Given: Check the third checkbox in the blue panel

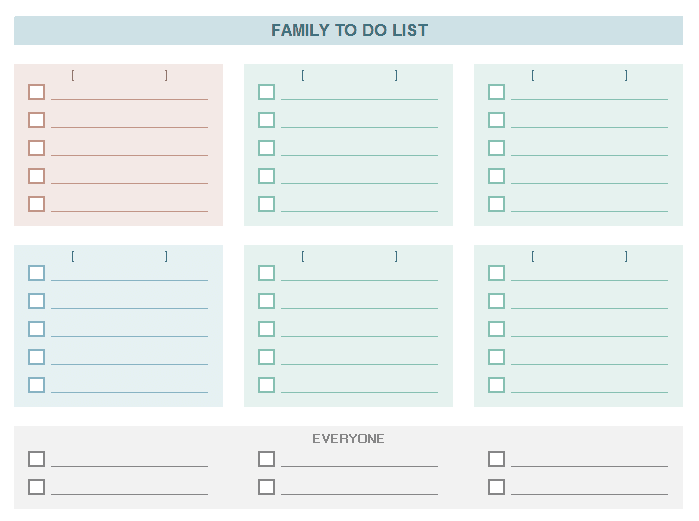Looking at the screenshot, I should pos(37,329).
